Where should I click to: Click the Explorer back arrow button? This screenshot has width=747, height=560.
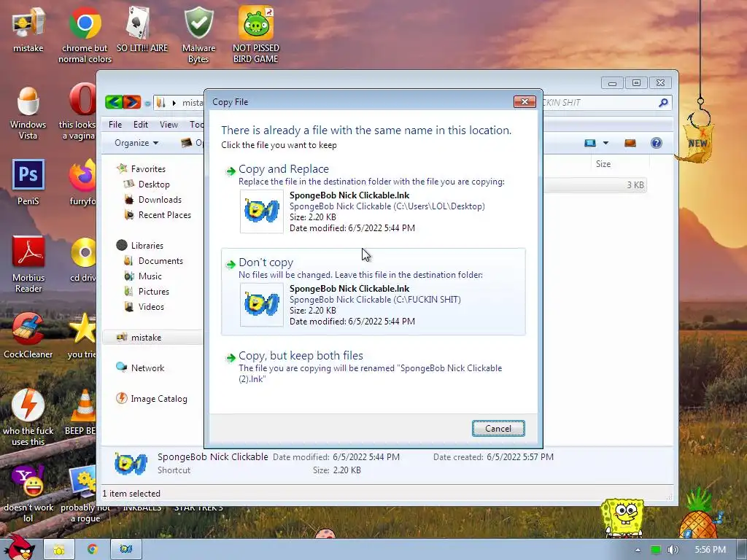(114, 102)
